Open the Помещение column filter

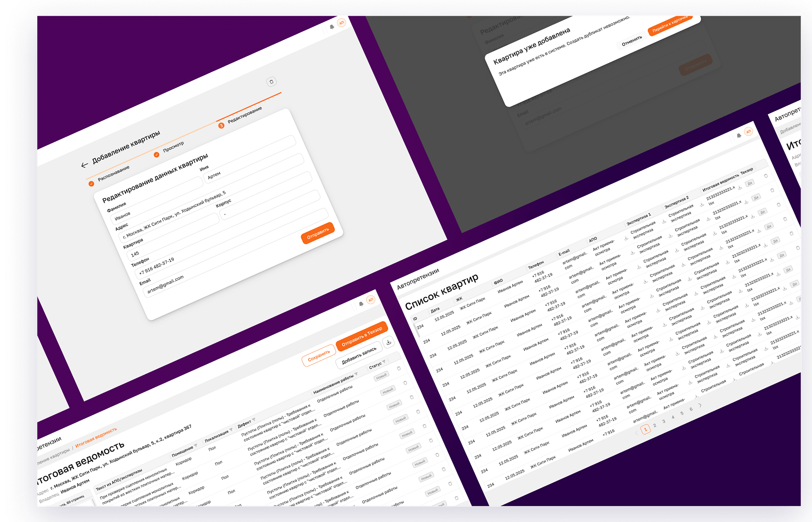pos(196,445)
